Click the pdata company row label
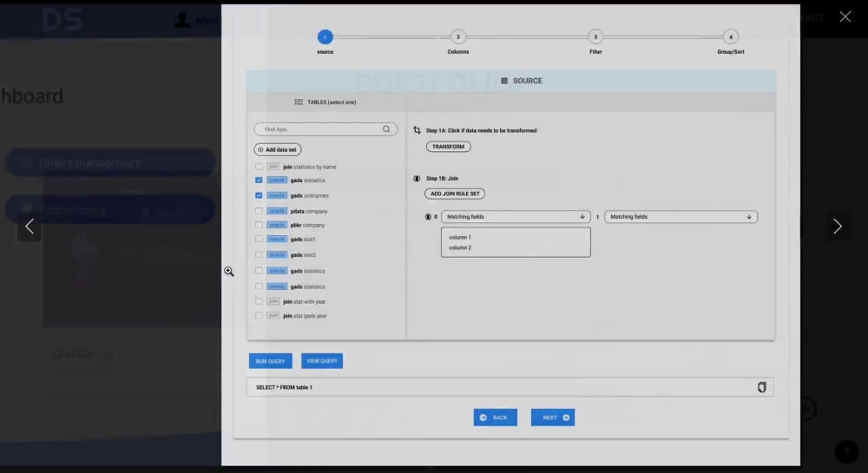Screen dimensions: 868x473 tap(309, 211)
